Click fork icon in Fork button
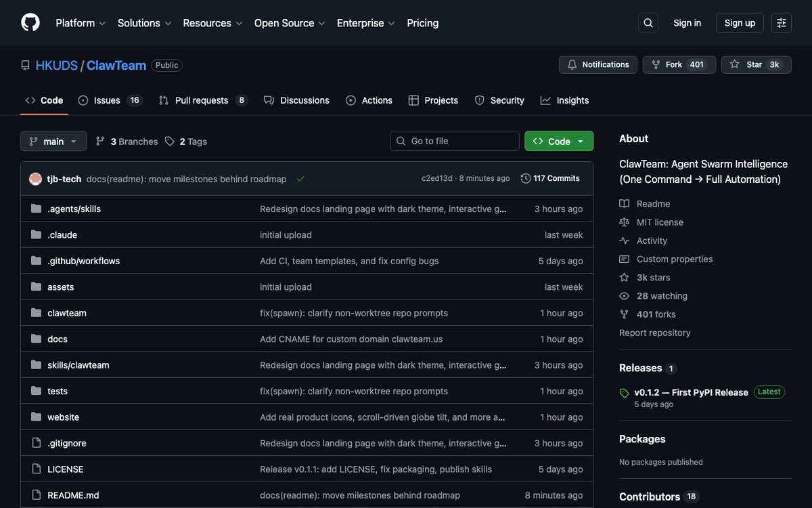Screen dimensions: 812x508 [x=656, y=65]
